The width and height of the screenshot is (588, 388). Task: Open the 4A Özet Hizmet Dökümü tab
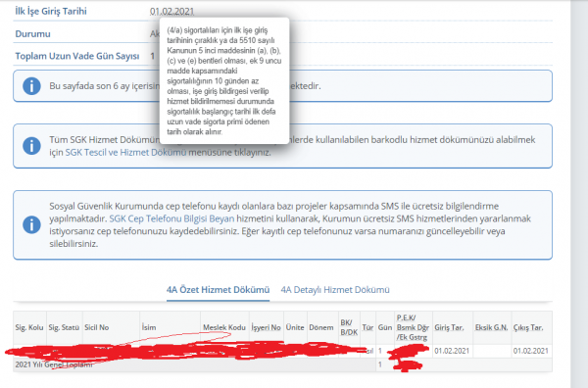[x=218, y=290]
